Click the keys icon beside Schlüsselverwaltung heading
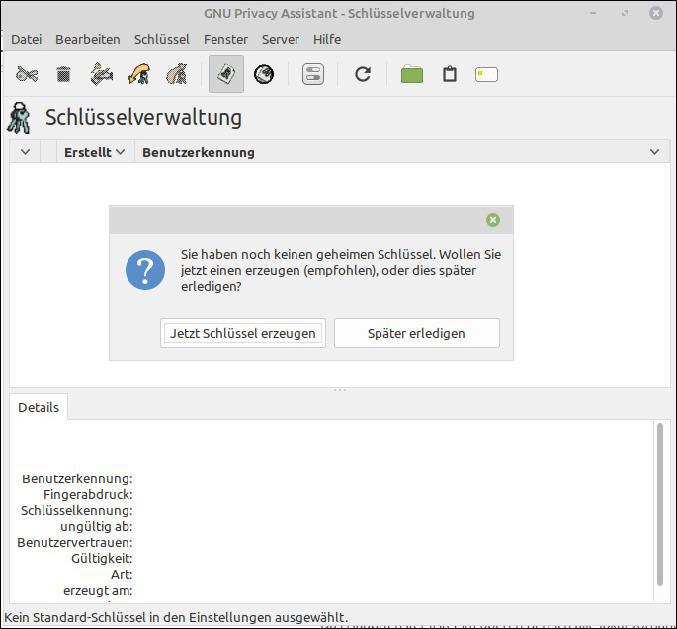The image size is (677, 629). pos(19,117)
